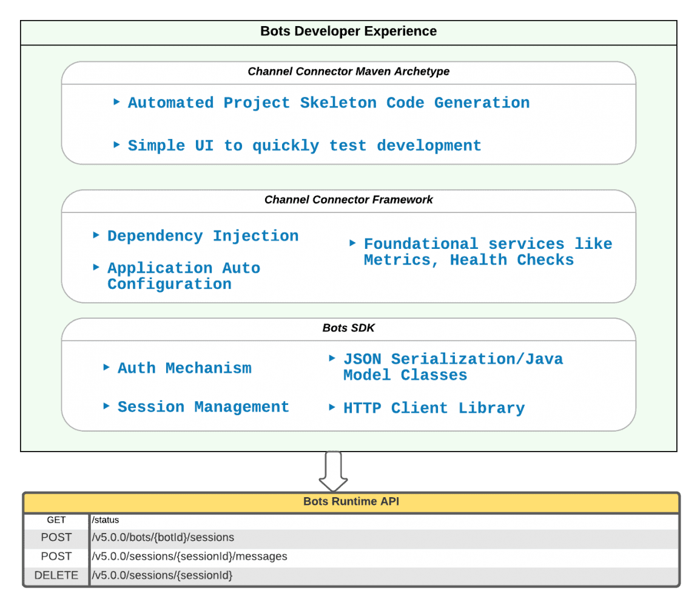Click the GET /status row
Image resolution: width=700 pixels, height=607 pixels.
coord(351,520)
